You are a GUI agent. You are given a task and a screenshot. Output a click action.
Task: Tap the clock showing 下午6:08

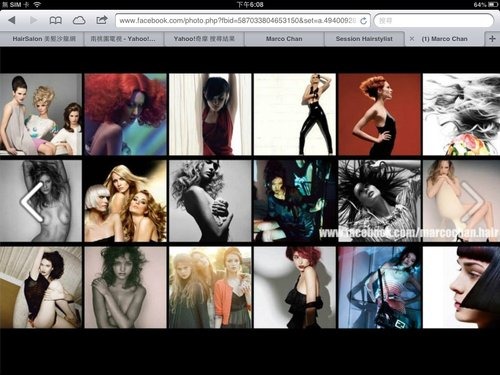tap(250, 4)
